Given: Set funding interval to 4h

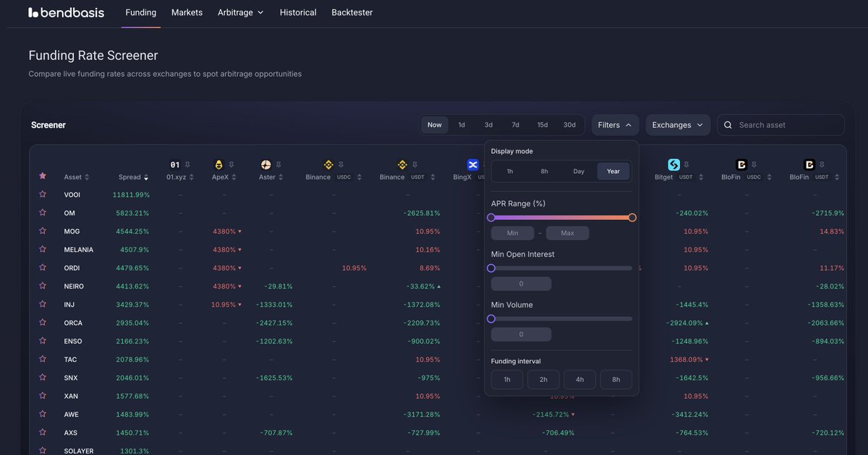Looking at the screenshot, I should 579,380.
